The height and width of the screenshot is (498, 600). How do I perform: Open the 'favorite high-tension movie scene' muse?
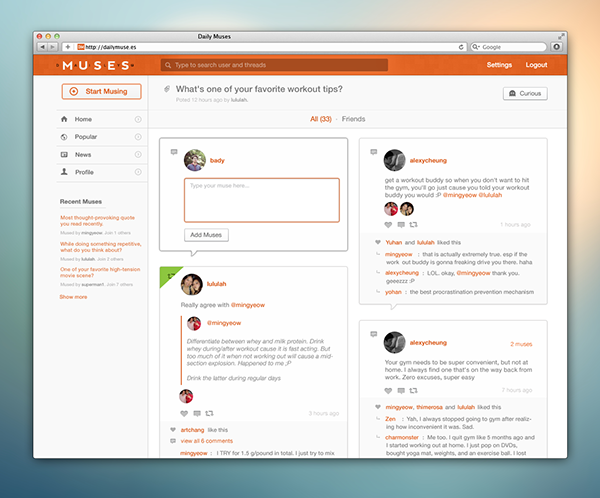pos(100,272)
